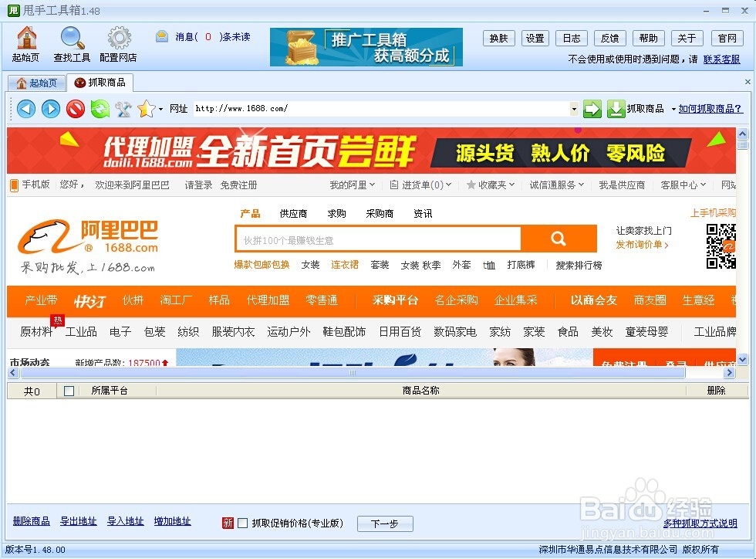Enable 抓取促销价格(专业版) checkbox
Screen dimensions: 756x559
point(243,523)
